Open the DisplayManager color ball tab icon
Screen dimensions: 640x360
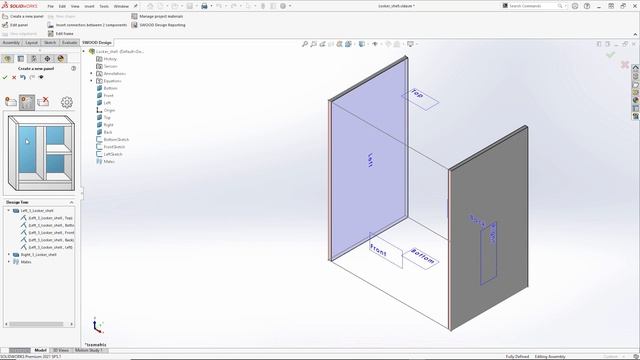click(x=61, y=59)
